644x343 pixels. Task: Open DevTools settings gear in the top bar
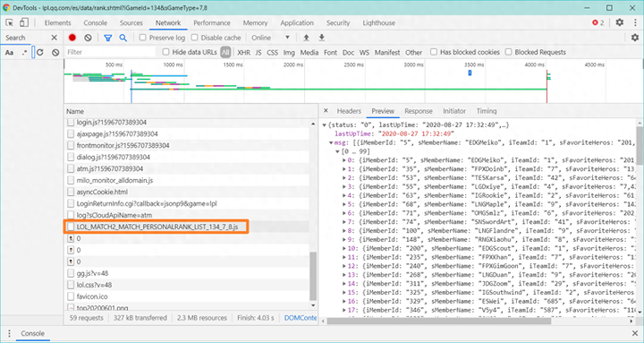619,23
